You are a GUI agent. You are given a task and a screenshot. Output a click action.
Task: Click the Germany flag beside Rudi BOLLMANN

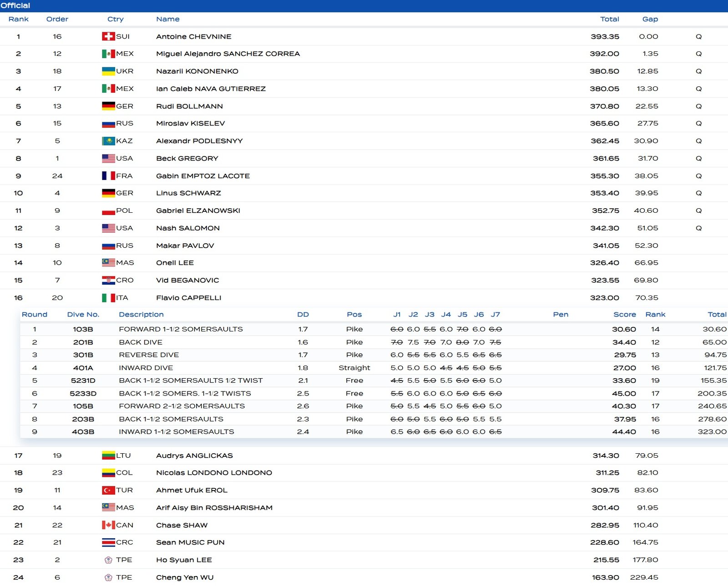pyautogui.click(x=108, y=106)
